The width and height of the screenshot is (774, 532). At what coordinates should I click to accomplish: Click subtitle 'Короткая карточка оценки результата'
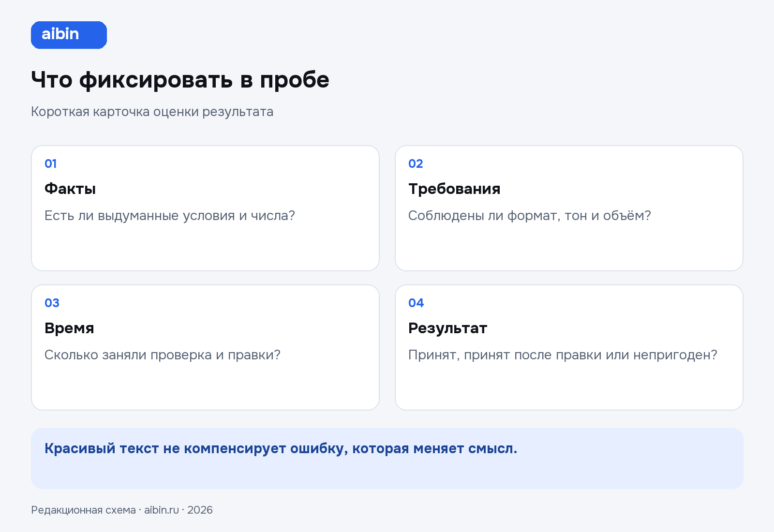(x=152, y=112)
